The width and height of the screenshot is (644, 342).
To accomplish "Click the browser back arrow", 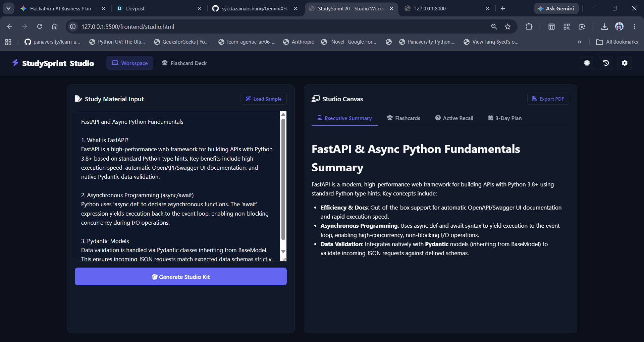I will tap(9, 26).
